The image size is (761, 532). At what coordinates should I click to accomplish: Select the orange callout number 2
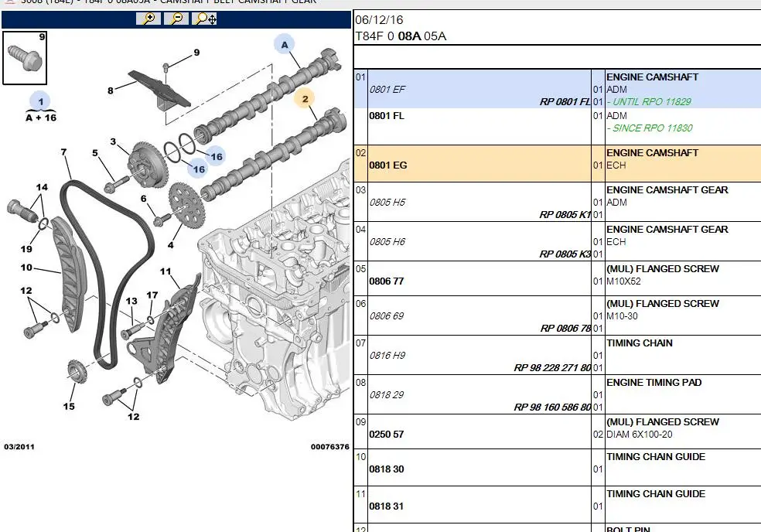305,99
